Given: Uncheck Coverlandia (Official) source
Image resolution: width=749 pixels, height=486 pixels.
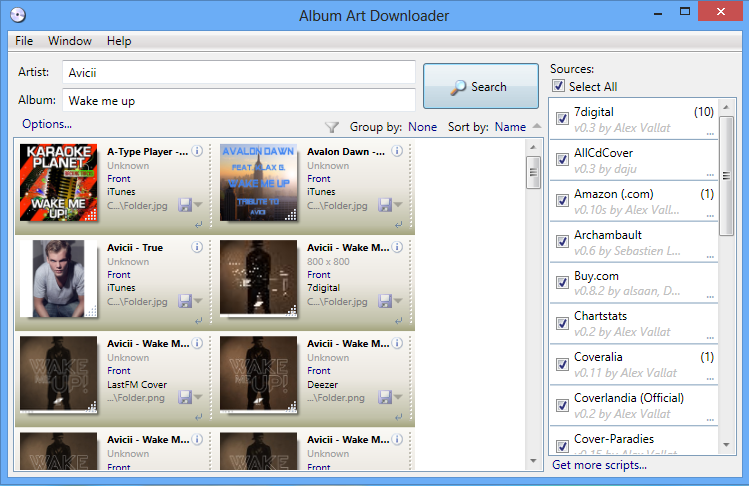Looking at the screenshot, I should [562, 406].
